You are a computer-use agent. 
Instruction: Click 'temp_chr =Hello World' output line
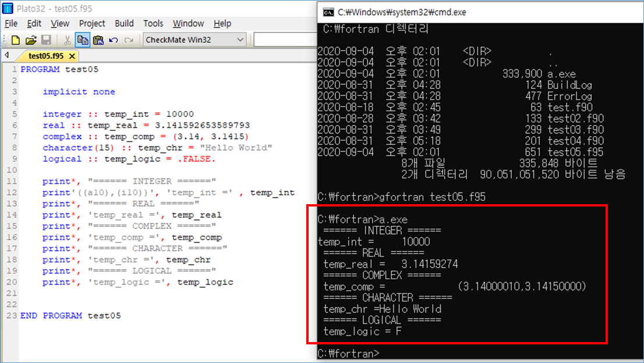coord(383,309)
